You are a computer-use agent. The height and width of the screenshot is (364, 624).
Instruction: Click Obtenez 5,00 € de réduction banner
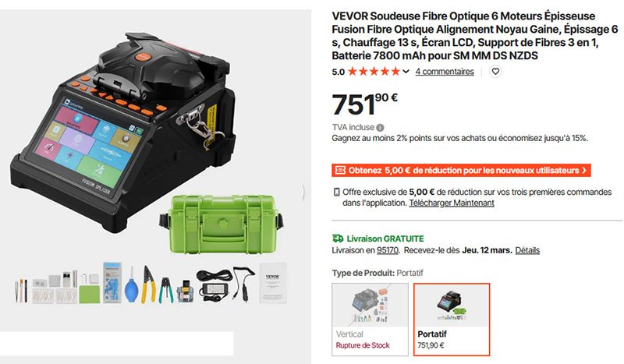point(461,170)
